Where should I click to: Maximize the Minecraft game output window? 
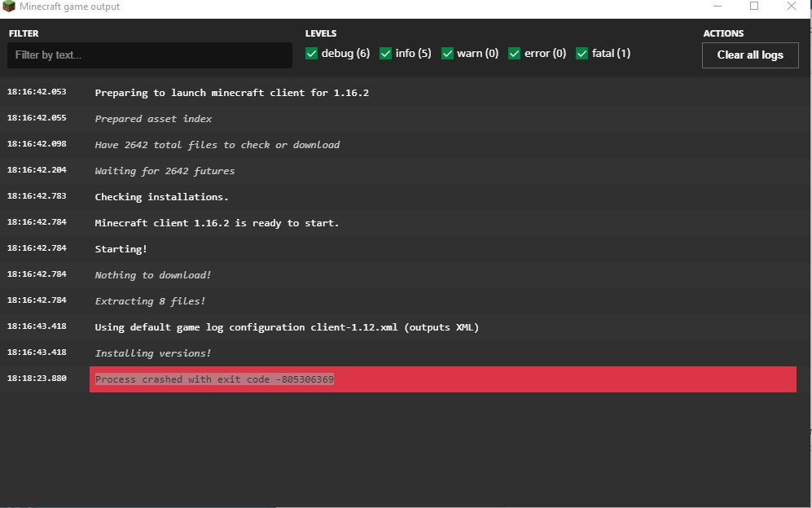tap(754, 7)
